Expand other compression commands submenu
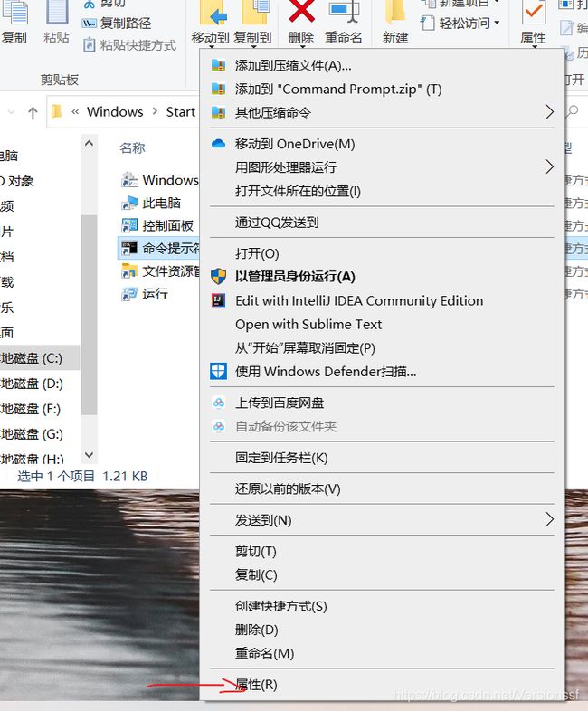588x711 pixels. pyautogui.click(x=382, y=112)
